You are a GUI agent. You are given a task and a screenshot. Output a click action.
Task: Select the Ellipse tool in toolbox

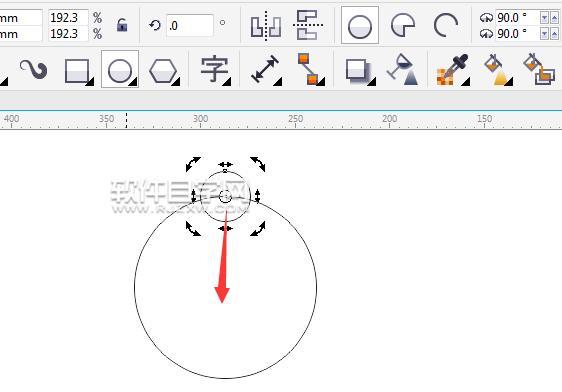coord(120,70)
